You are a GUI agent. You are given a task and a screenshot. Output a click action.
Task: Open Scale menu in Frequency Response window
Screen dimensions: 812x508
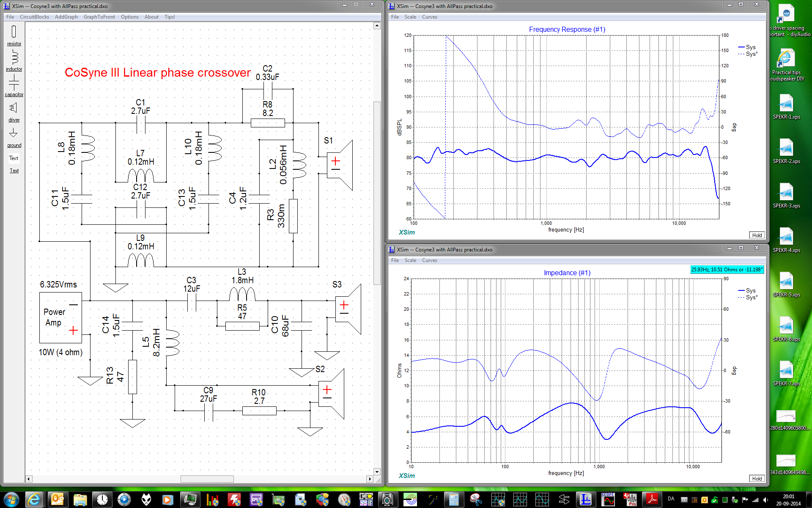(x=410, y=17)
